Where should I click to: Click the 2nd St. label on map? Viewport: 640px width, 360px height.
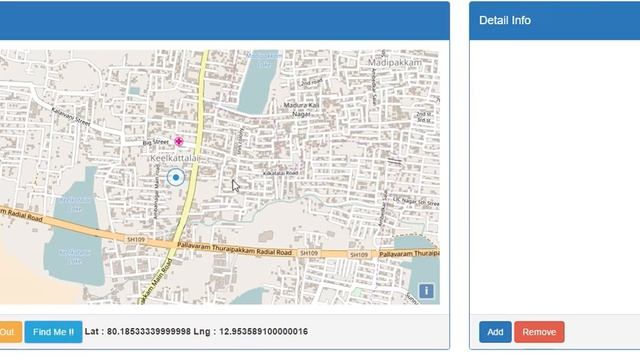(x=424, y=114)
